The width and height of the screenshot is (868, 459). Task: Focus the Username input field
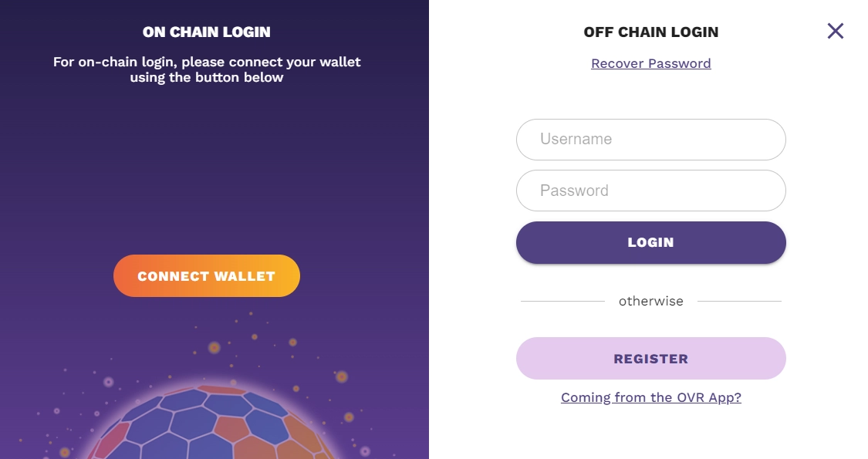[x=650, y=140]
